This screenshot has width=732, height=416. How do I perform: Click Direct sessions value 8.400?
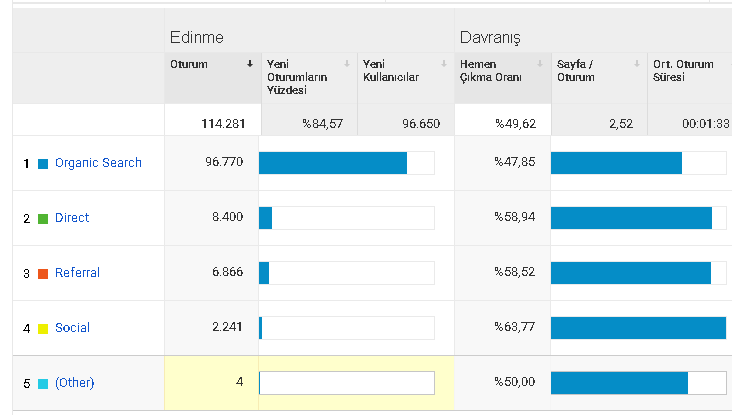pos(227,217)
